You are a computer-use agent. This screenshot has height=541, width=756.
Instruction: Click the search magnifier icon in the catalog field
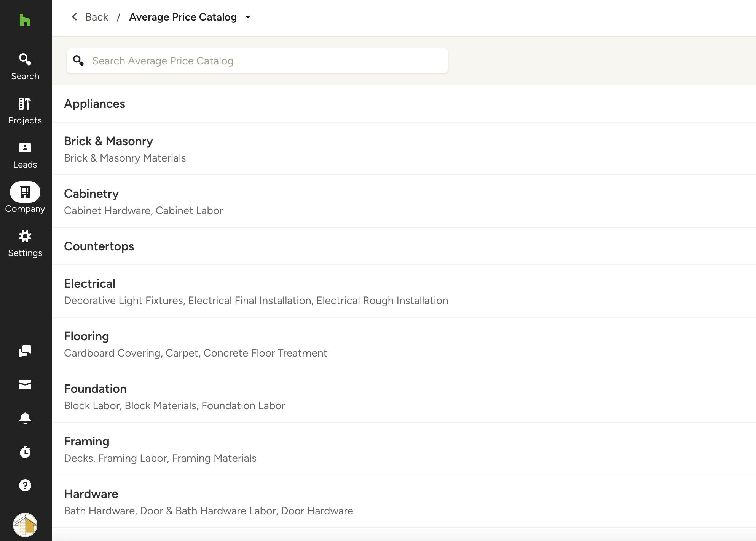(78, 61)
